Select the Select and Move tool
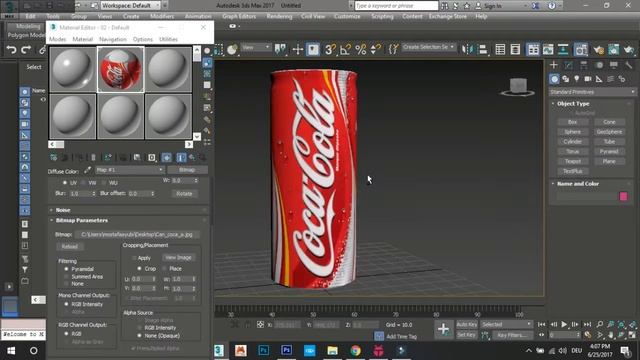Viewport: 640px width, 360px height. [298, 49]
